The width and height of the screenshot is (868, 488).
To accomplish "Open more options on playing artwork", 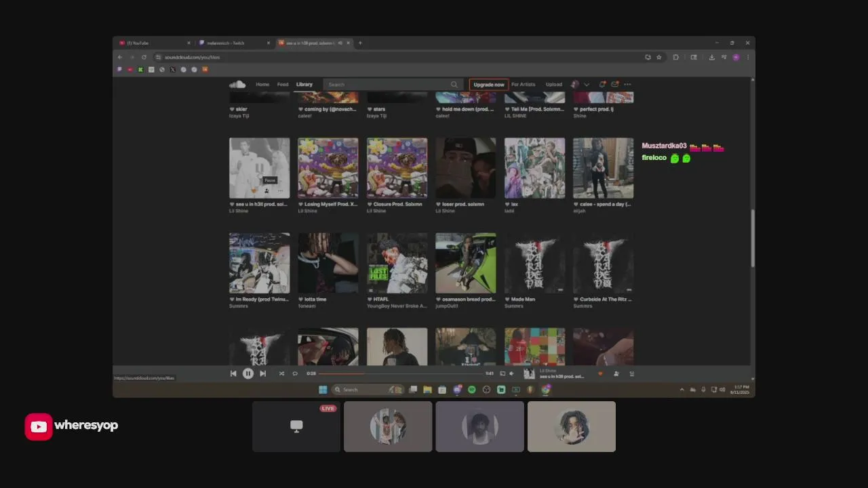I will pyautogui.click(x=280, y=190).
